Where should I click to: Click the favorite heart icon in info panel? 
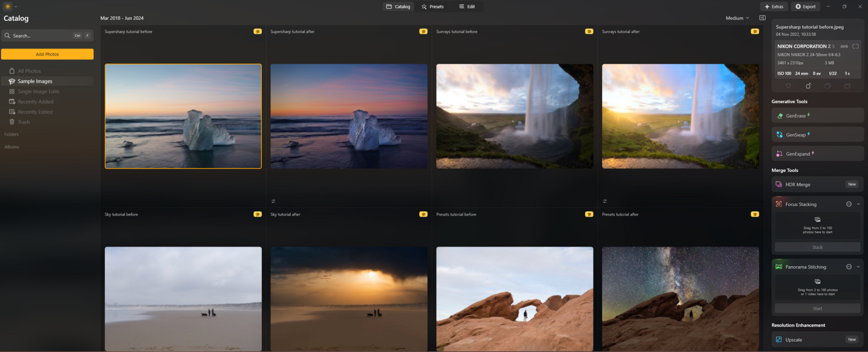(788, 86)
